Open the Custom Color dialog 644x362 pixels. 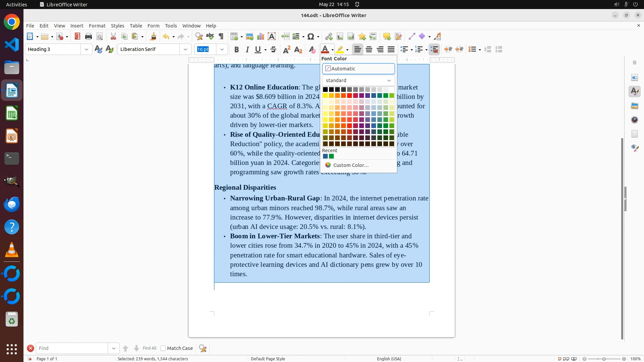[351, 165]
